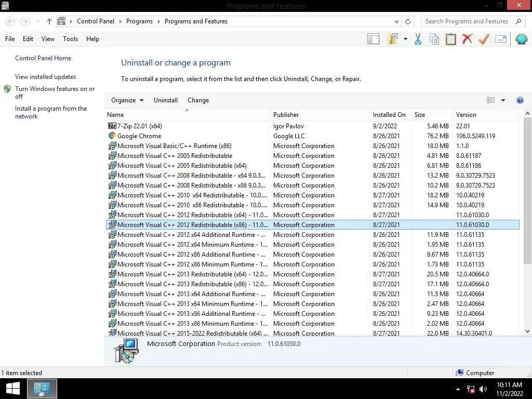Expand arrow after Programs breadcrumb
The image size is (532, 399).
click(158, 21)
